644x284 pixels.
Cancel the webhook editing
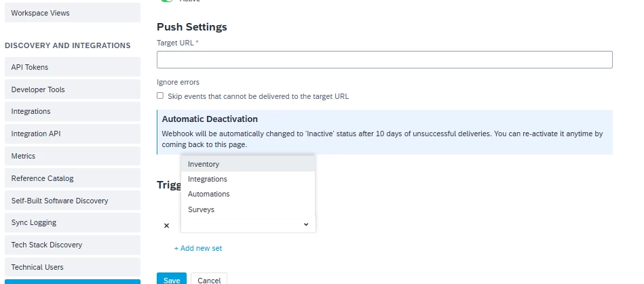(209, 279)
